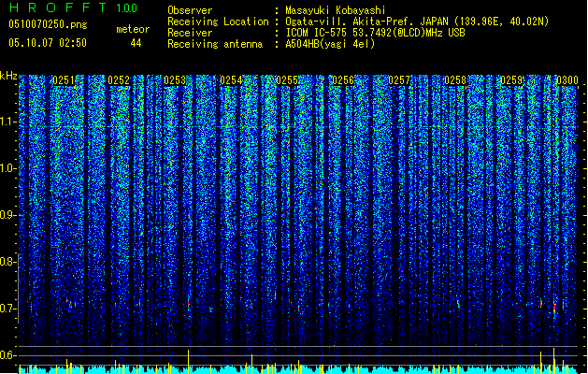Click the 0259 time marker

tap(511, 80)
